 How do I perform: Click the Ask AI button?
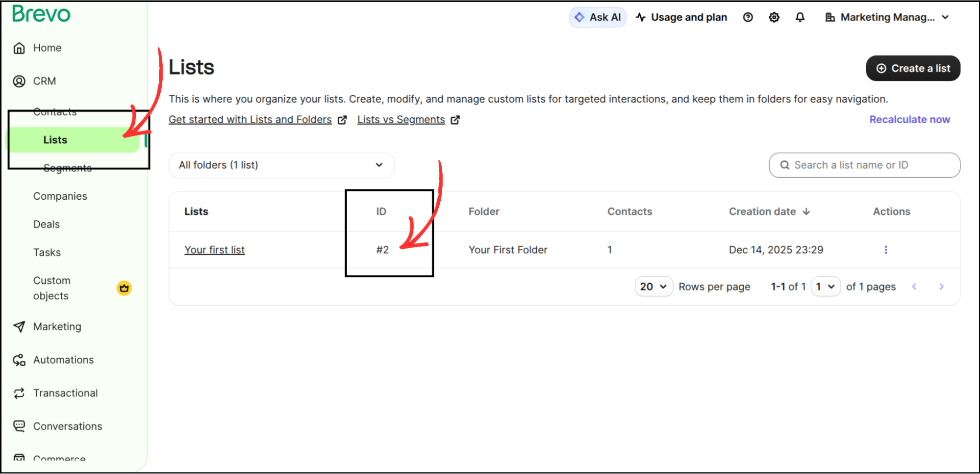598,17
